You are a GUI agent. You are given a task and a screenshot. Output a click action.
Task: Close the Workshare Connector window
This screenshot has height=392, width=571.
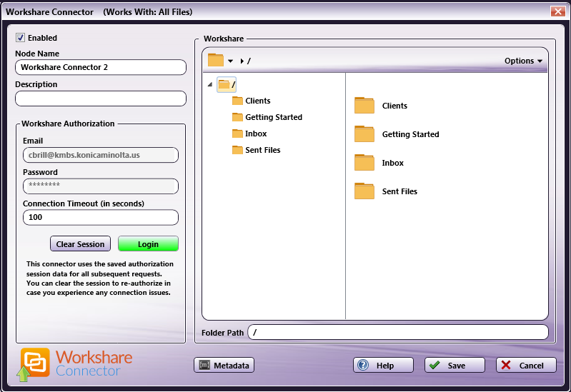point(557,11)
